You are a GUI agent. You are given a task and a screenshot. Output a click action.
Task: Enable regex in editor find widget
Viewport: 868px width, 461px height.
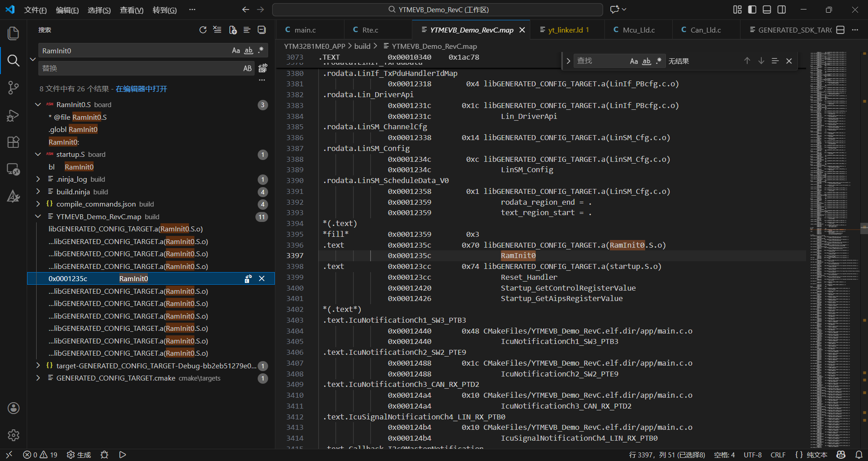click(659, 61)
